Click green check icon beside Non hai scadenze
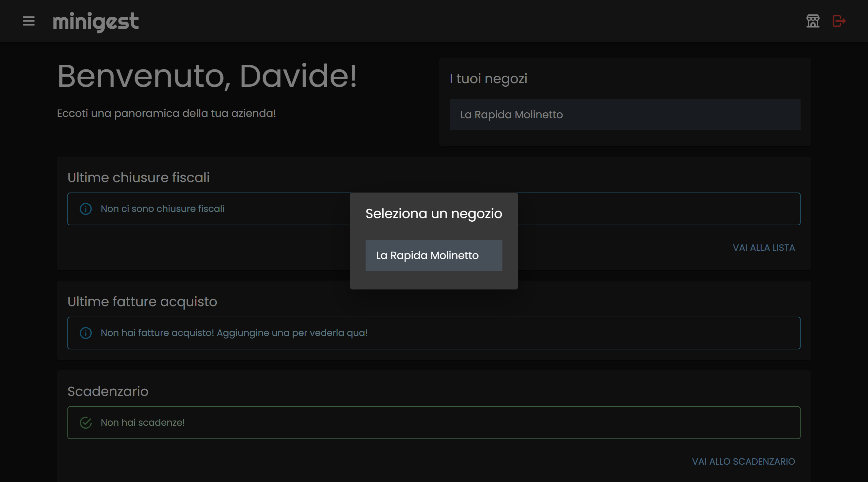Viewport: 868px width, 482px height. pyautogui.click(x=85, y=423)
